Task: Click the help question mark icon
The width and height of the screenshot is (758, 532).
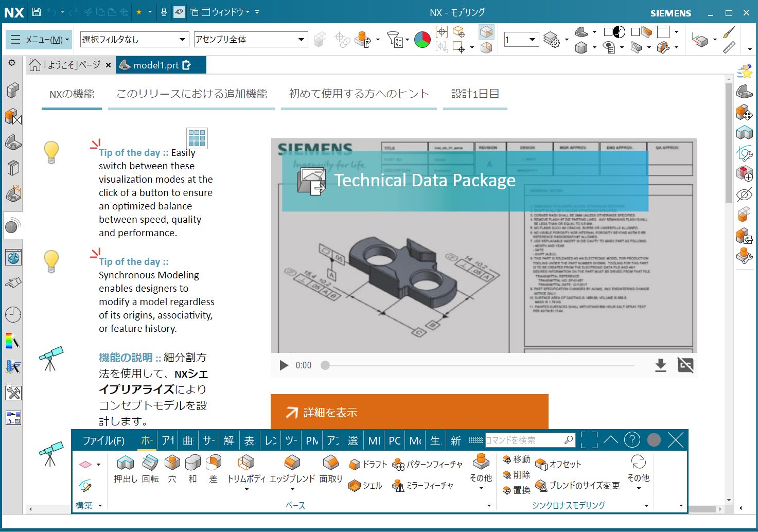Action: [x=632, y=439]
